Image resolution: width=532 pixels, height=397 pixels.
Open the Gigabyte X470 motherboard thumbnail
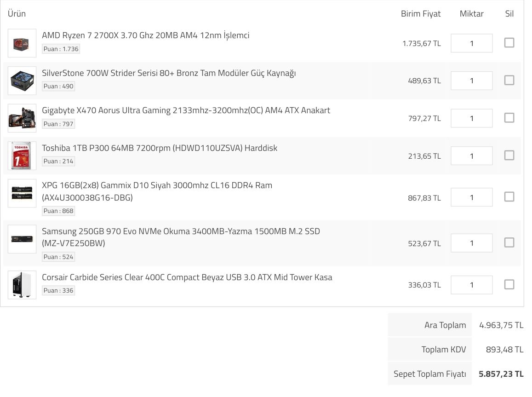tap(22, 118)
